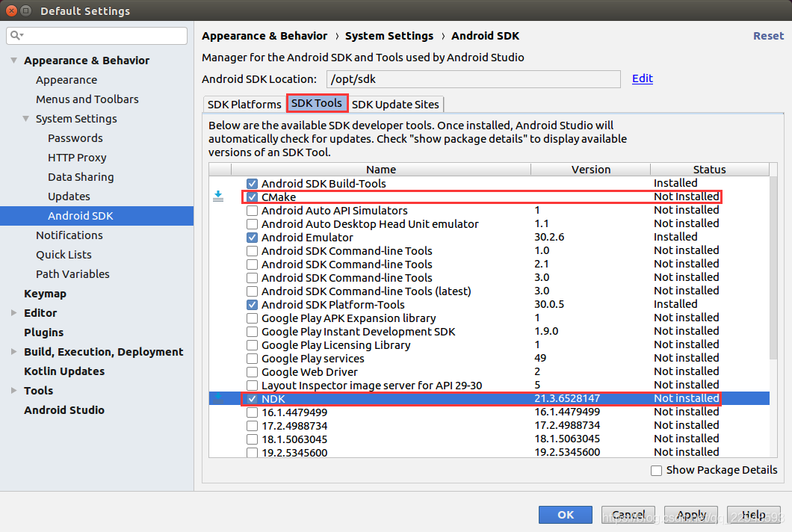Click the download icon beside NDK row
This screenshot has width=792, height=532.
coord(218,398)
